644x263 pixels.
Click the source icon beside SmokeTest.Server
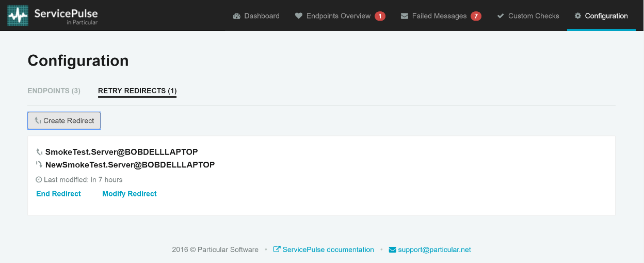coord(39,152)
